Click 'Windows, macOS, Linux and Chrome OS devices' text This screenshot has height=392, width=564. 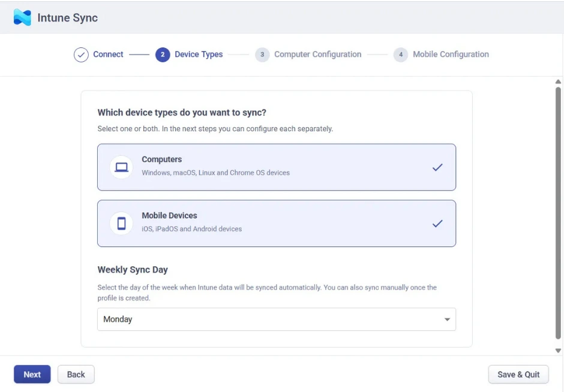tap(215, 173)
